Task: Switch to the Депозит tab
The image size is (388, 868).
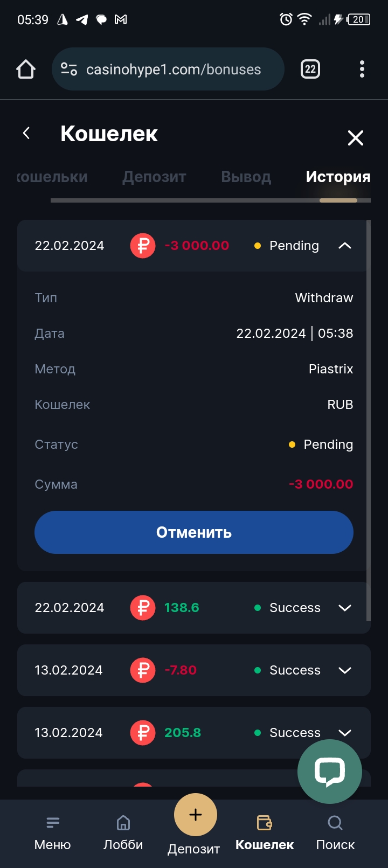Action: [154, 177]
